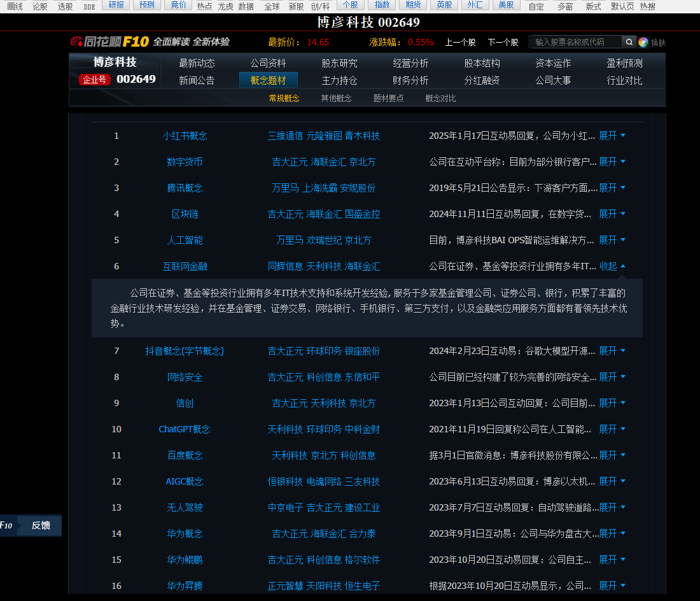Viewport: 700px width, 601px height.
Task: Open the 反馈 feedback button
Action: pyautogui.click(x=41, y=525)
